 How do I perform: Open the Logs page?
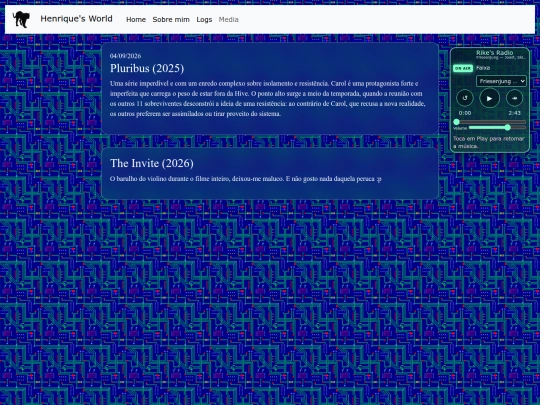pyautogui.click(x=204, y=20)
